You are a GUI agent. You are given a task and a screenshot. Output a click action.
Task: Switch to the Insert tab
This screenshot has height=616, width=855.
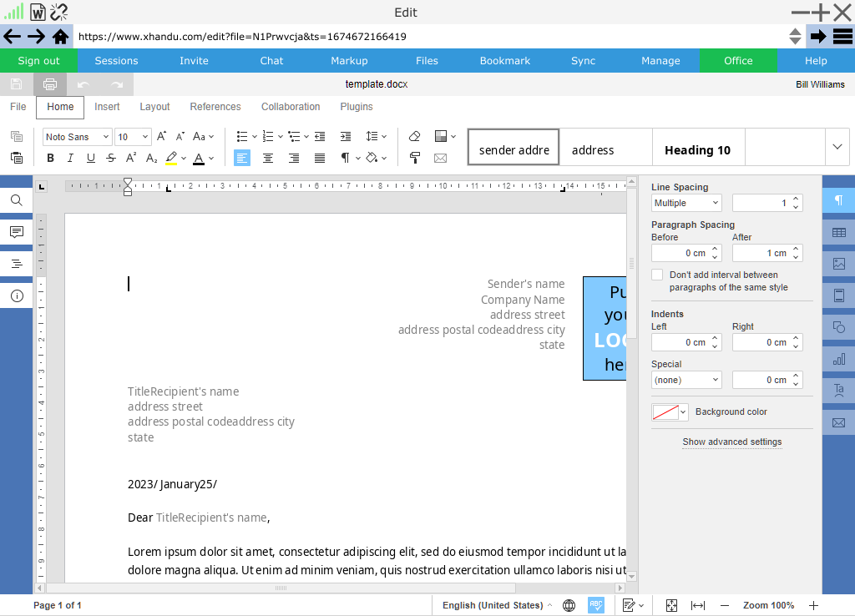(107, 107)
